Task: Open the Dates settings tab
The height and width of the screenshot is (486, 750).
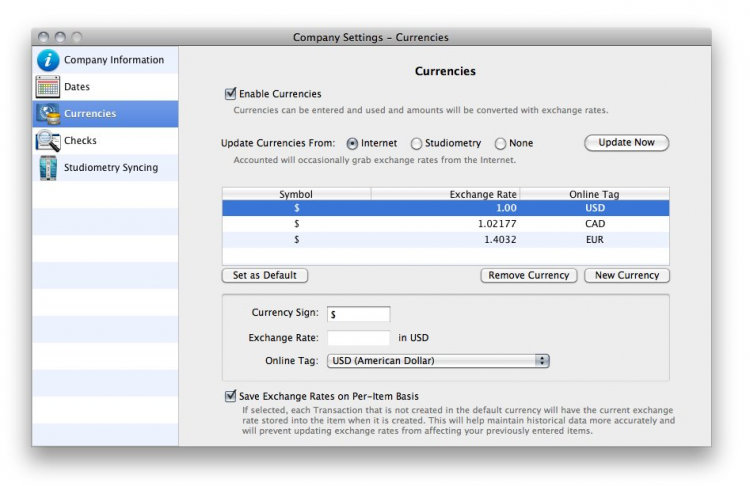Action: 77,87
